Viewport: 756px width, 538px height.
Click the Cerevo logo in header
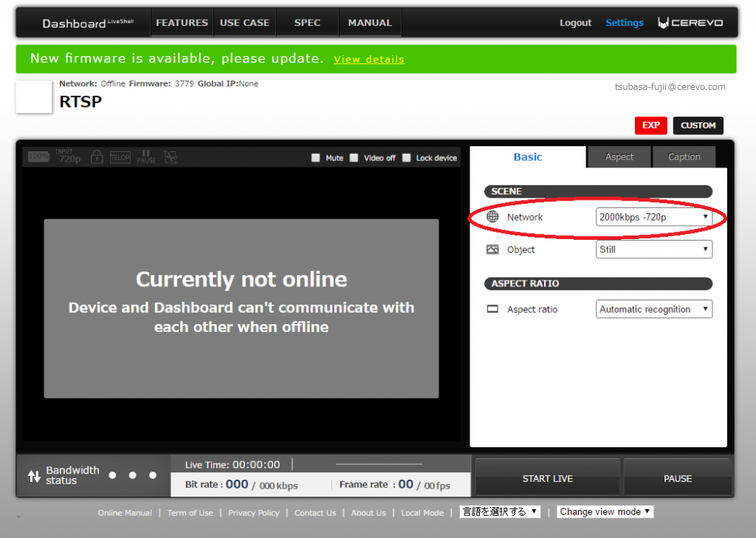pyautogui.click(x=690, y=23)
